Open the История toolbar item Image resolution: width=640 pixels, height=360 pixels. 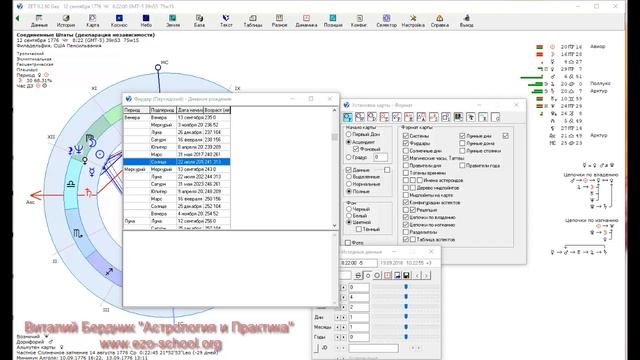click(66, 21)
